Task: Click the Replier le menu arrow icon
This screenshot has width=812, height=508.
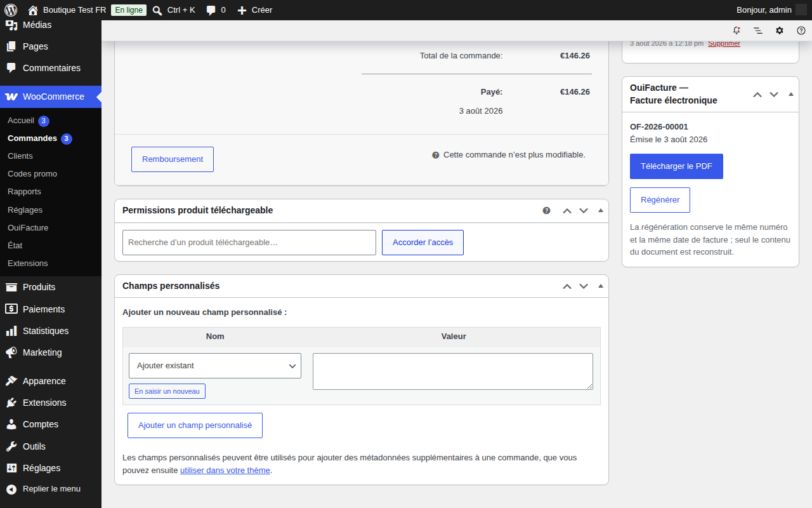Action: click(11, 490)
